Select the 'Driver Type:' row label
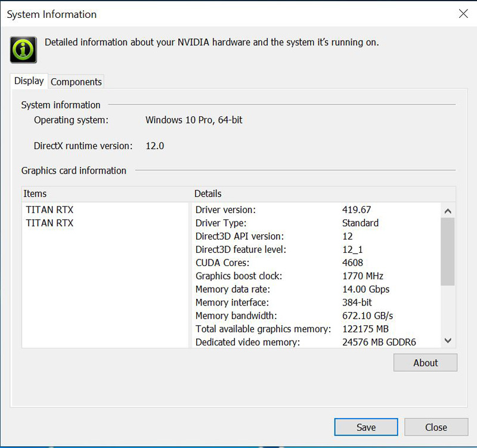Image resolution: width=477 pixels, height=448 pixels. tap(221, 223)
